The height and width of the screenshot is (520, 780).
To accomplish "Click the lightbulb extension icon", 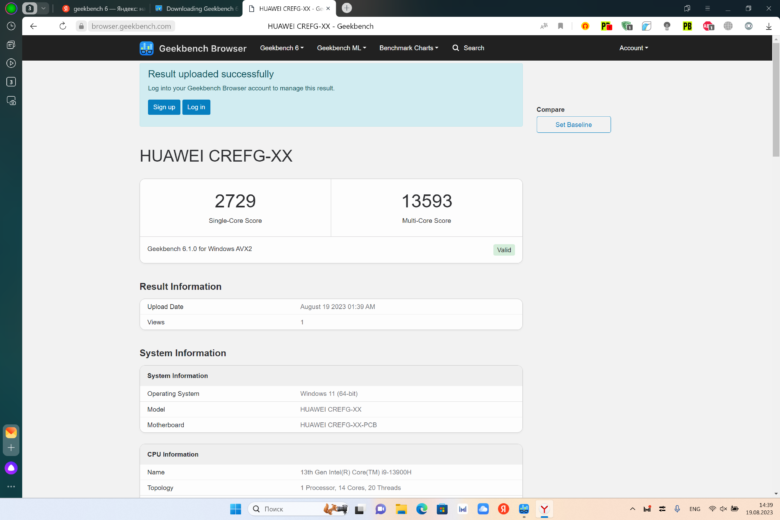I will (x=667, y=26).
